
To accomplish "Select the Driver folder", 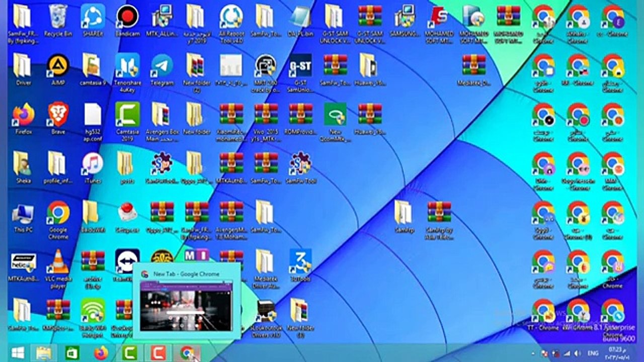I will click(23, 69).
